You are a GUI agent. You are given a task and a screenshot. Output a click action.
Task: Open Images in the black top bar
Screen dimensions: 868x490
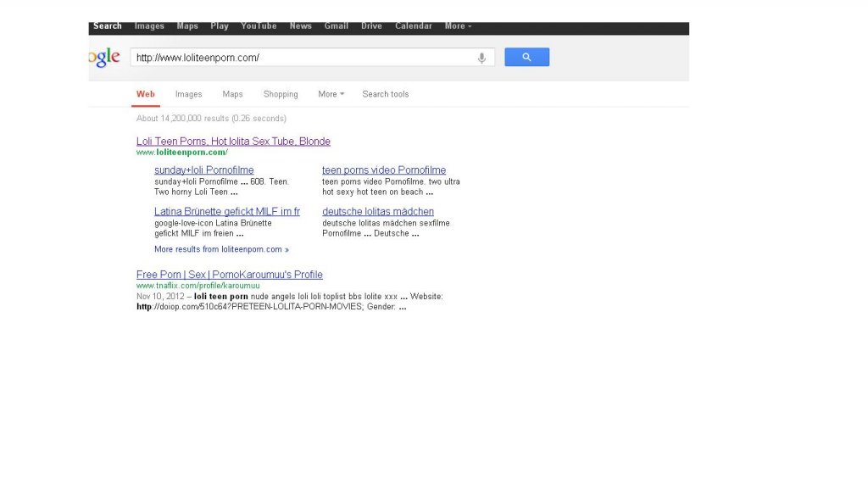click(149, 26)
